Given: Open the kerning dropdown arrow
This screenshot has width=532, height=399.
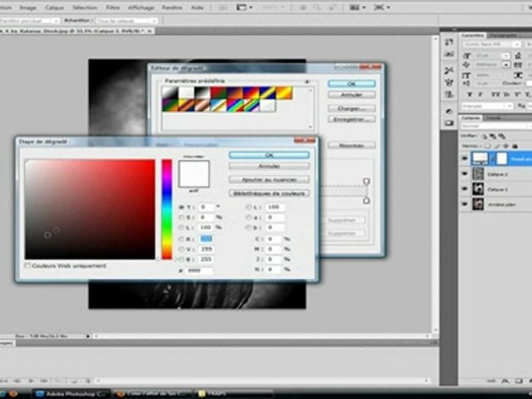Looking at the screenshot, I should tap(506, 64).
